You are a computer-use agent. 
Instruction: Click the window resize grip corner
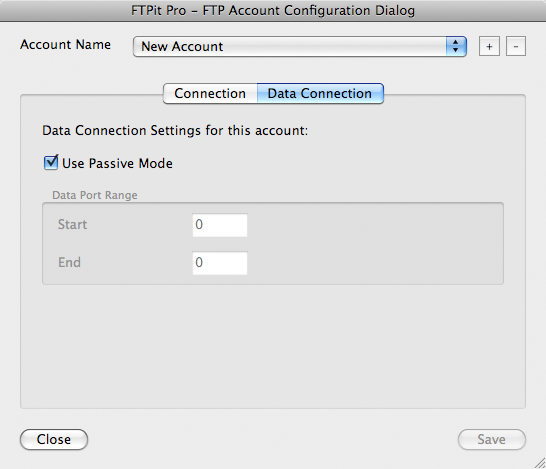click(x=539, y=463)
